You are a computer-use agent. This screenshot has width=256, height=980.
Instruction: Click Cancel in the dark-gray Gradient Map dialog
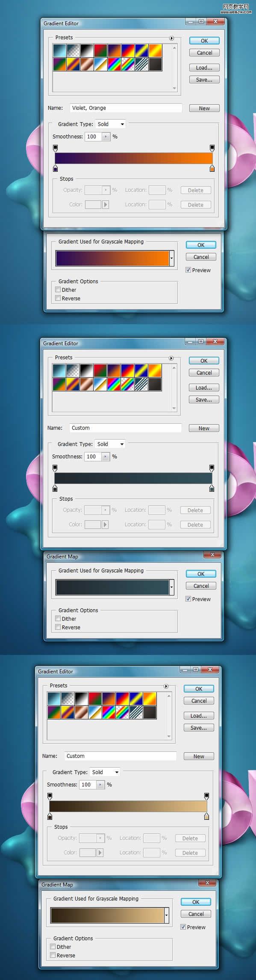(x=201, y=586)
